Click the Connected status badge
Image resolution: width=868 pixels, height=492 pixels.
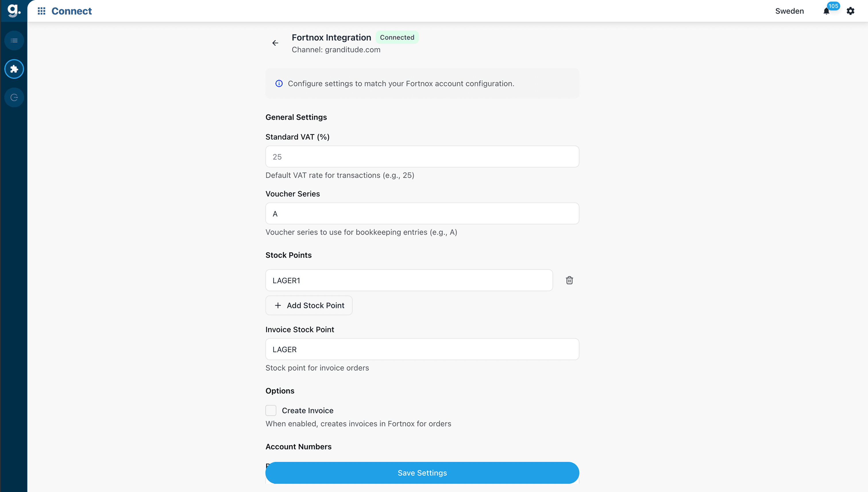[x=397, y=37]
